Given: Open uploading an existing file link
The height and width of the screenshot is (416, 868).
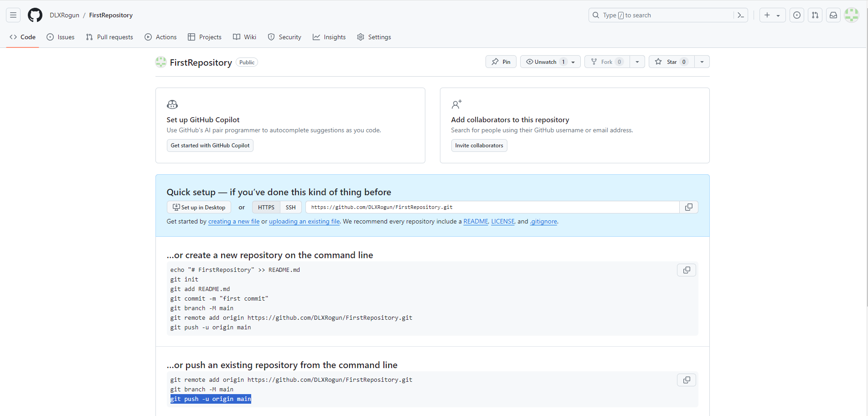Looking at the screenshot, I should 304,221.
